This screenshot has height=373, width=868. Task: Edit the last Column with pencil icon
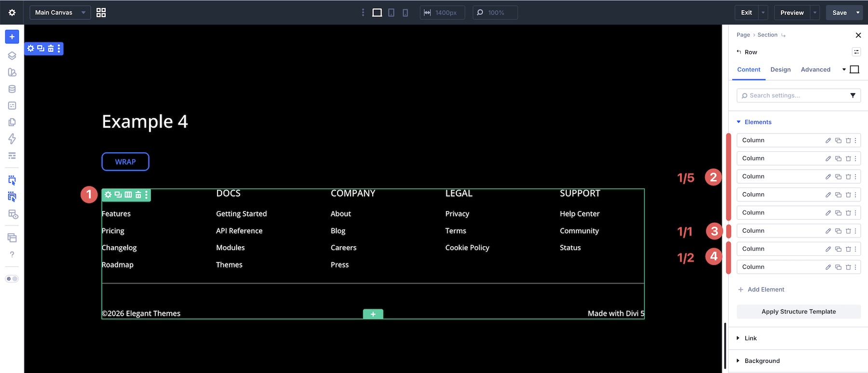[x=828, y=267]
